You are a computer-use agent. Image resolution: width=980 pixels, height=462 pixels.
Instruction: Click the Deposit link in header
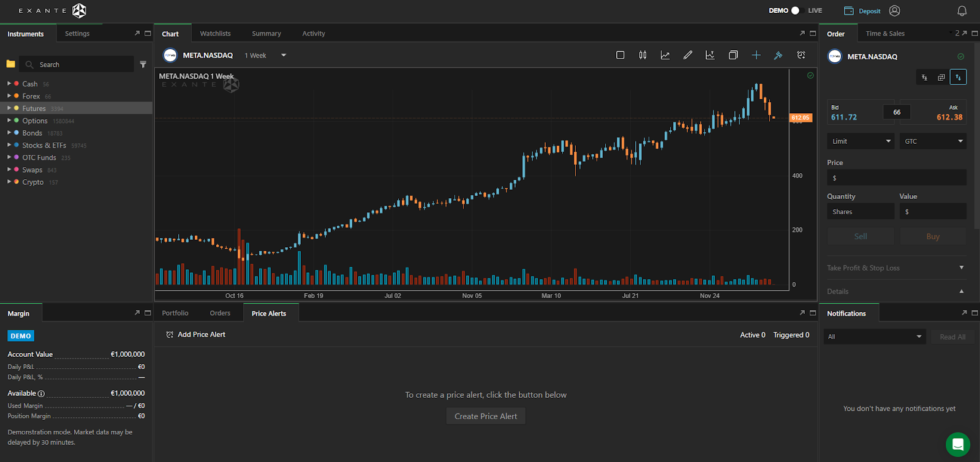869,11
